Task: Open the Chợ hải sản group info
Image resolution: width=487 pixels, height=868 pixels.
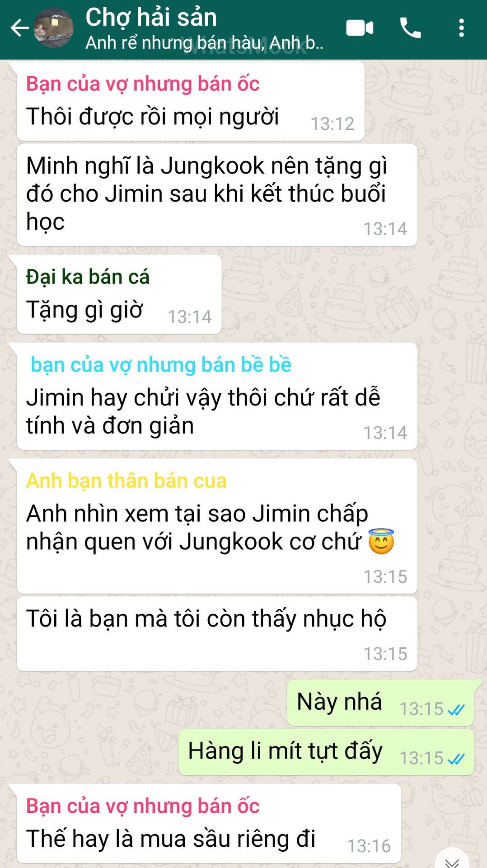Action: click(x=151, y=17)
